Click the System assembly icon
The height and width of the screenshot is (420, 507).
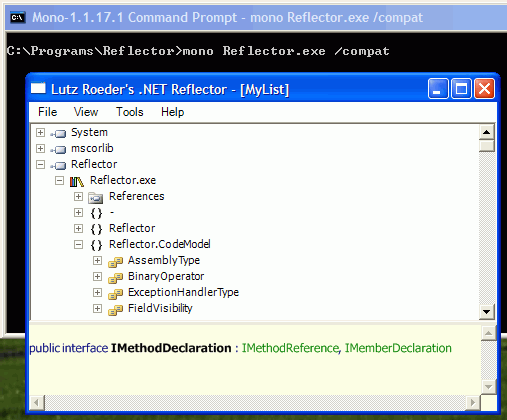[59, 133]
